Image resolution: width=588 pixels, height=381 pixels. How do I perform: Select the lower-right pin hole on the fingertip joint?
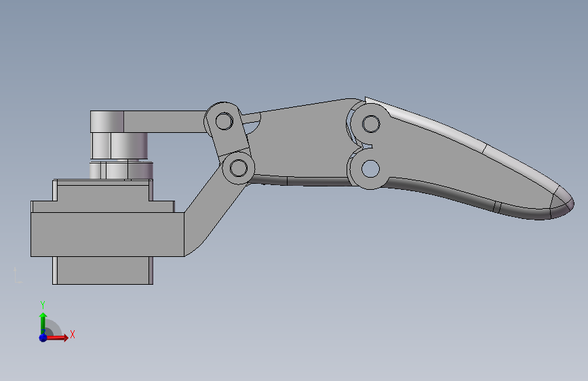[x=370, y=169]
